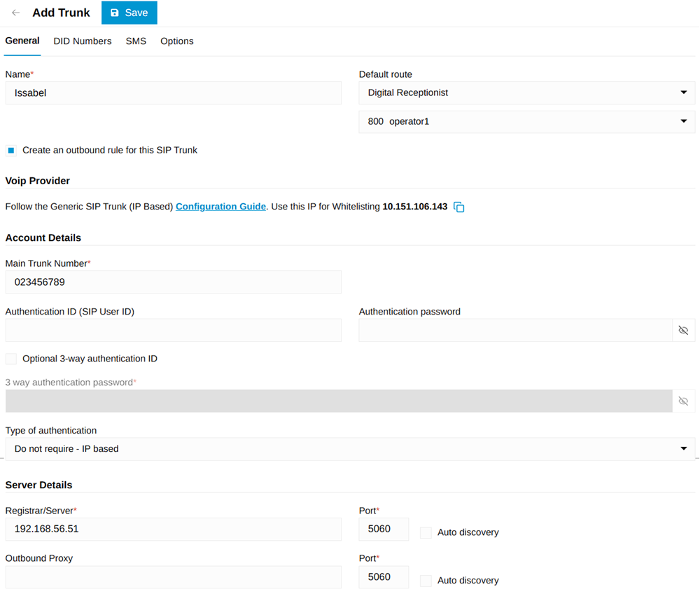This screenshot has width=700, height=594.
Task: Click the Add Trunk page title
Action: 61,13
